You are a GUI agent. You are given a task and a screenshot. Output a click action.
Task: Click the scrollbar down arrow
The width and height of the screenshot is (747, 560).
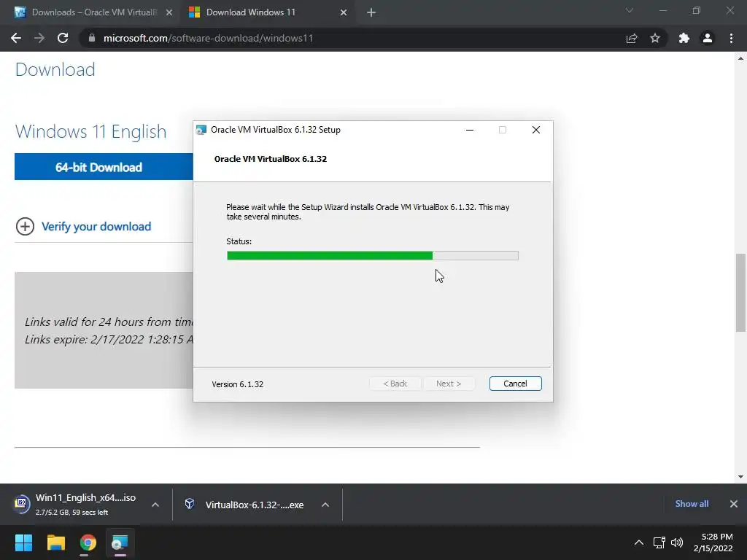pyautogui.click(x=740, y=477)
